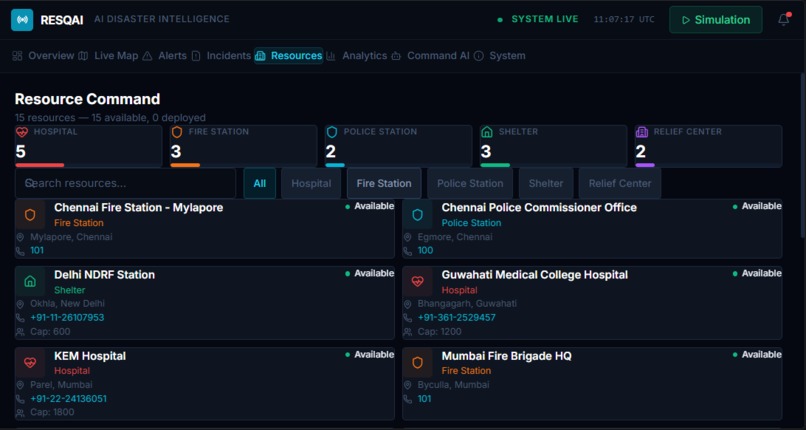
Task: Click the Police Station shield icon in stats card
Action: point(332,132)
